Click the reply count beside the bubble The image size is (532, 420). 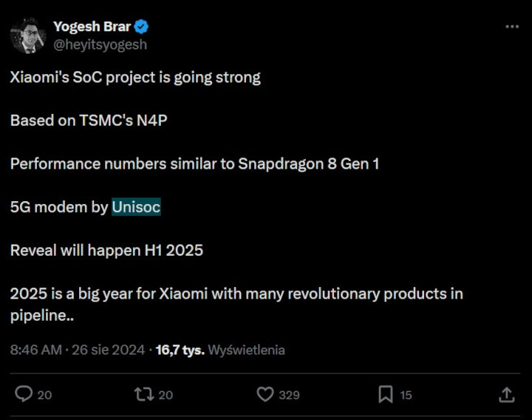pos(45,396)
